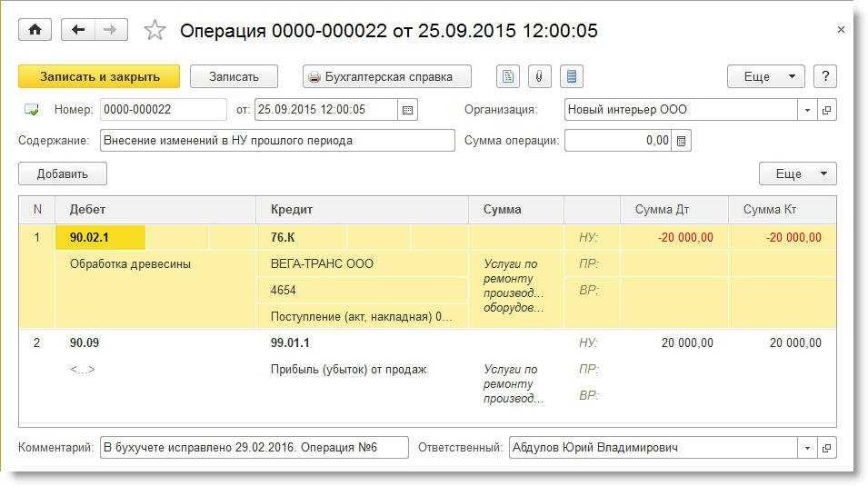Click the Ответственный field Абдулов Юрий Владимирович
This screenshot has height=486, width=868.
click(653, 447)
